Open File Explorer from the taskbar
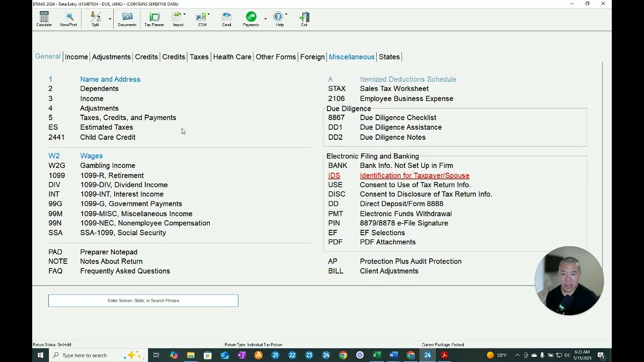This screenshot has width=644, height=362. (x=191, y=355)
